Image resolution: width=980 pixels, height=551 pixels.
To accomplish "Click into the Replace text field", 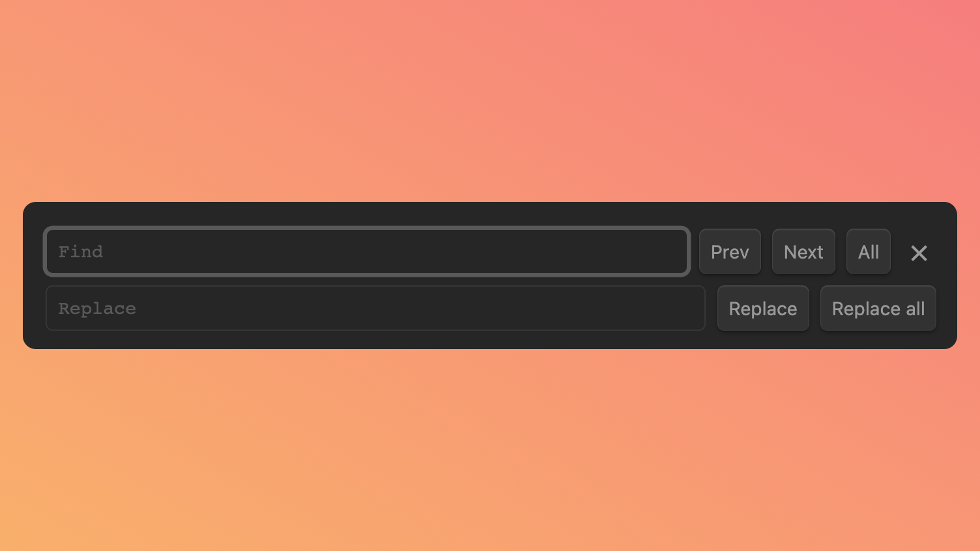I will pyautogui.click(x=375, y=308).
